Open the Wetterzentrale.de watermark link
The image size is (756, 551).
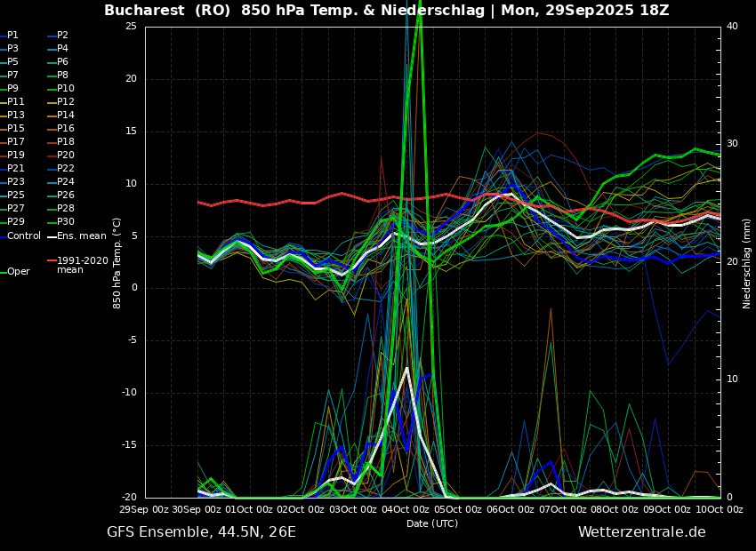641,532
